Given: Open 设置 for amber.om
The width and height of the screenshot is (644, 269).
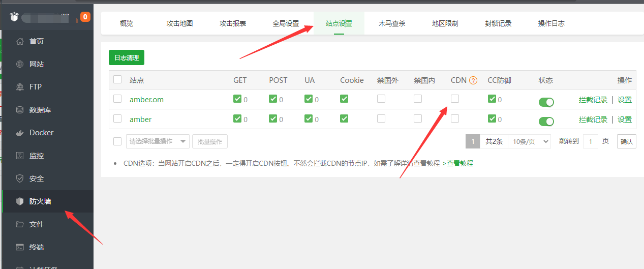Looking at the screenshot, I should 625,100.
